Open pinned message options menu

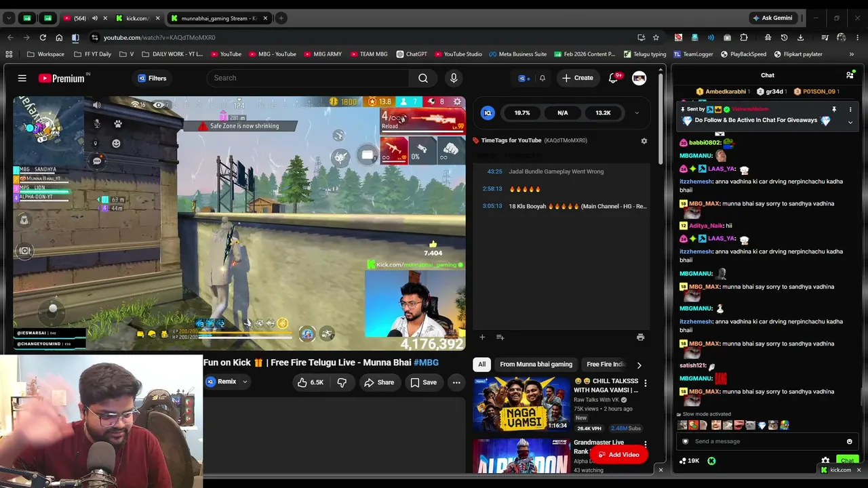pos(850,109)
